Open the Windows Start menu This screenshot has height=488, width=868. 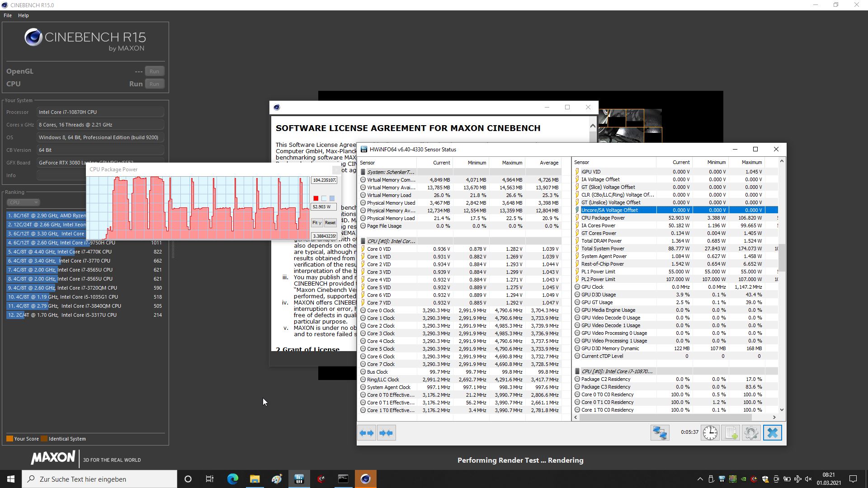click(x=11, y=479)
